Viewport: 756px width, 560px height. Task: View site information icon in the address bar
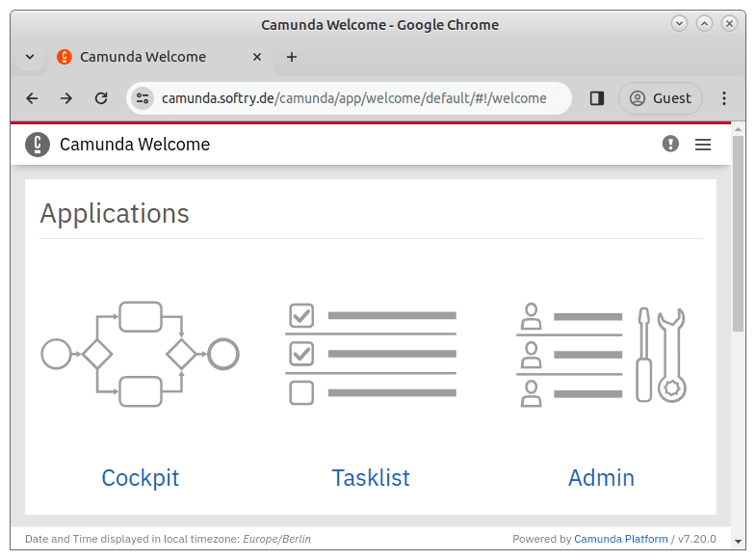pyautogui.click(x=143, y=98)
